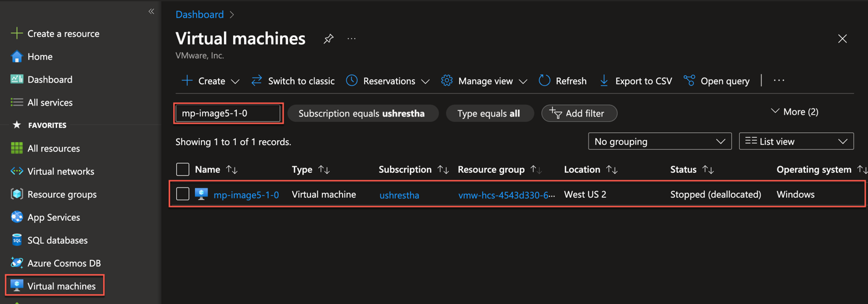868x304 pixels.
Task: Expand the Manage view dropdown chevron
Action: [523, 81]
